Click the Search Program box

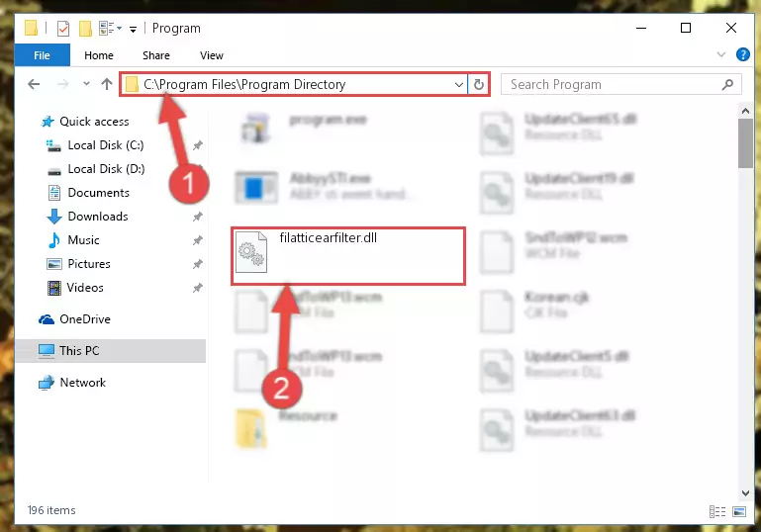click(620, 84)
